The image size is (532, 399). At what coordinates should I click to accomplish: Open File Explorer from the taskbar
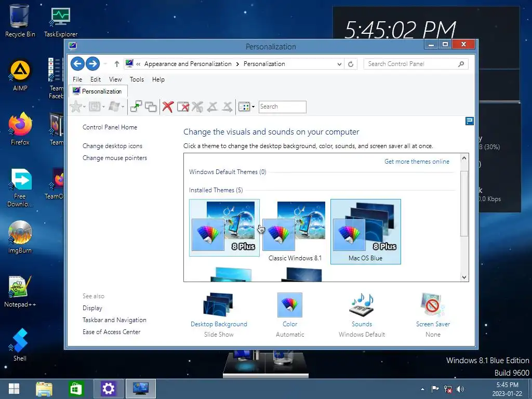pyautogui.click(x=44, y=389)
